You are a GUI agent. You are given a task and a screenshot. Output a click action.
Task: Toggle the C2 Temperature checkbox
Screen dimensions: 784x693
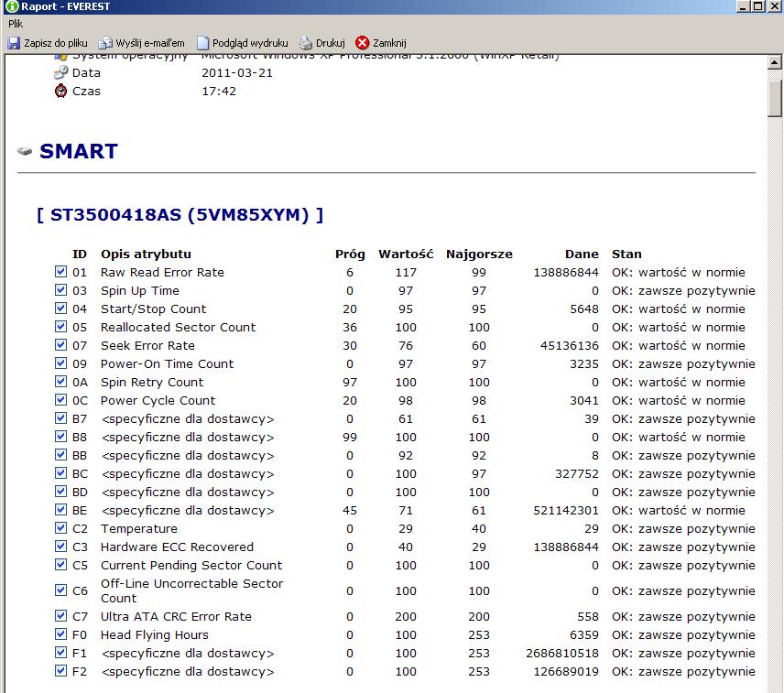(x=60, y=528)
